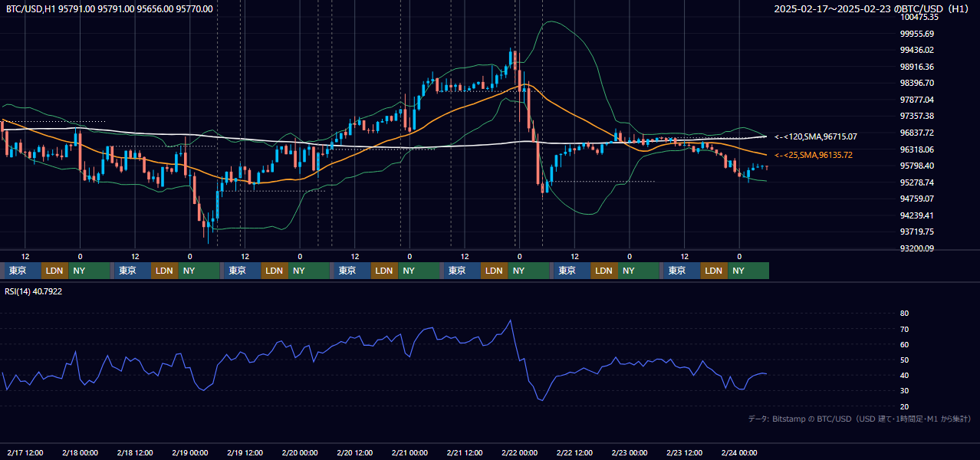Click the 99955.69 price axis label

917,34
